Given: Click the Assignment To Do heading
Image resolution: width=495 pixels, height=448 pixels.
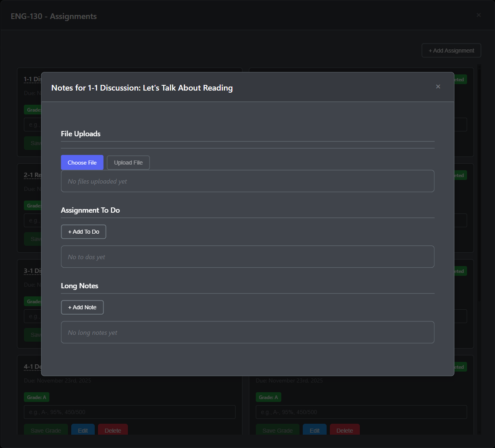Looking at the screenshot, I should (90, 210).
